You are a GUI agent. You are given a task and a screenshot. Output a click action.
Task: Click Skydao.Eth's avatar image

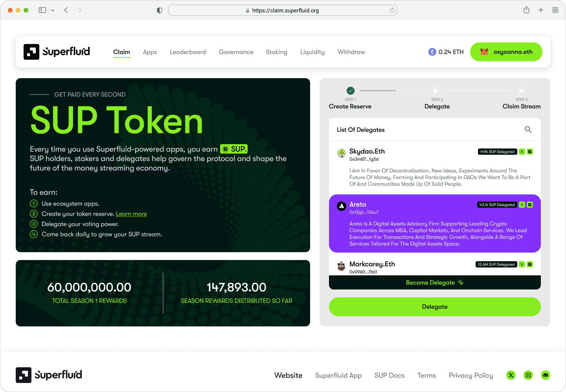342,153
